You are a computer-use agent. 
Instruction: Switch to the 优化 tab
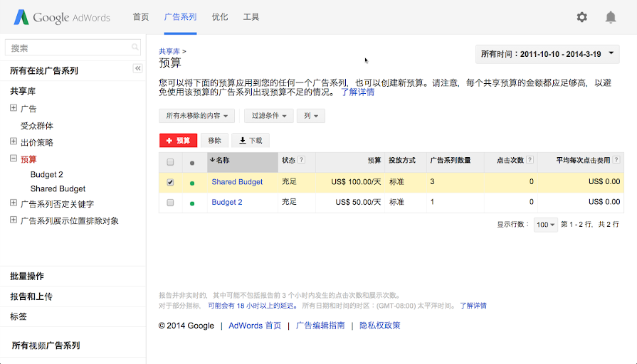[220, 17]
